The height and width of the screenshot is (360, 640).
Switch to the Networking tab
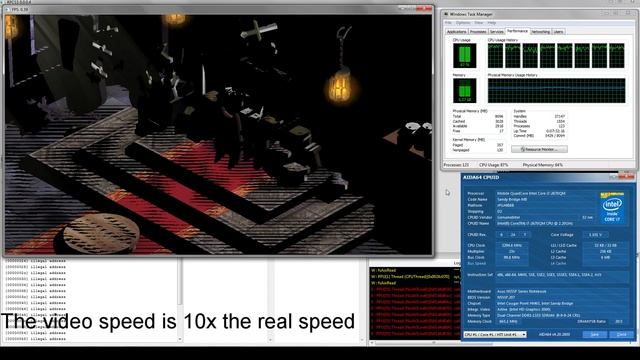click(540, 31)
